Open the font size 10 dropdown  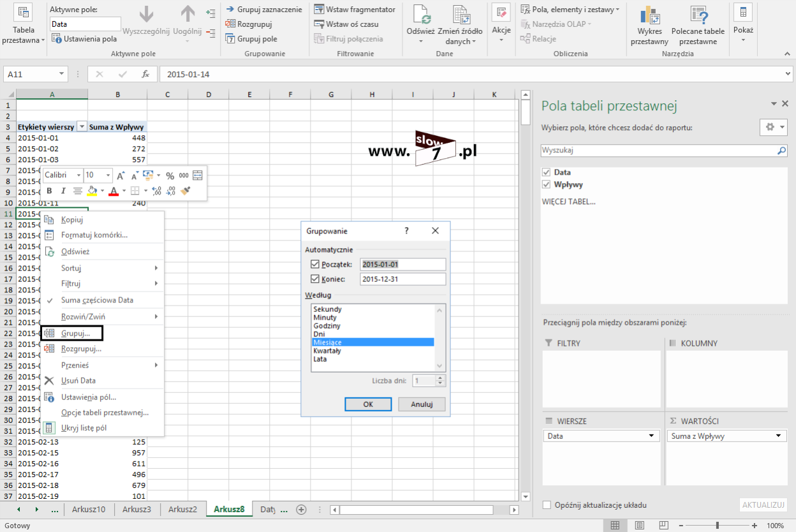click(x=108, y=175)
